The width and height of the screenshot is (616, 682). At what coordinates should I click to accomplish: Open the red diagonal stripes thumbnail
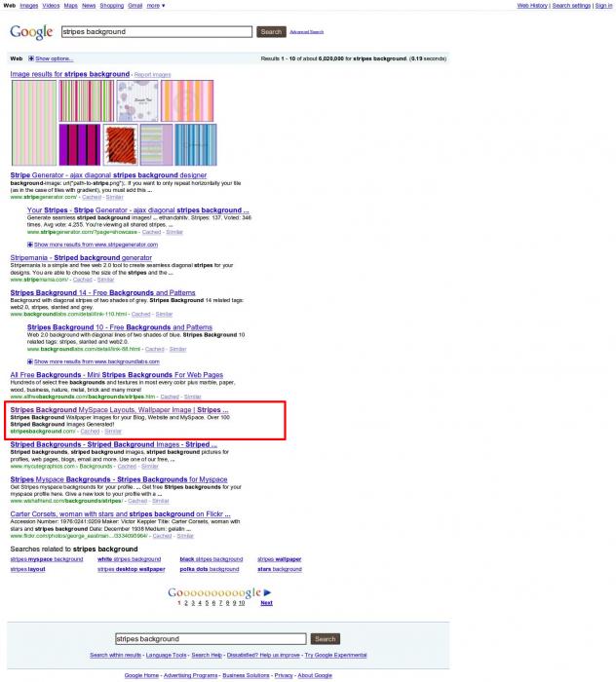(x=121, y=145)
